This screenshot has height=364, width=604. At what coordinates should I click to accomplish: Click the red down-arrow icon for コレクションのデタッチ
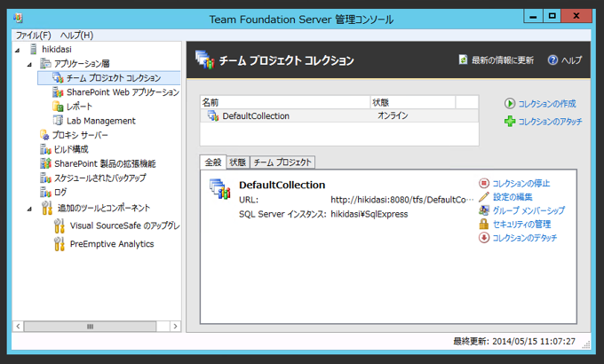484,238
